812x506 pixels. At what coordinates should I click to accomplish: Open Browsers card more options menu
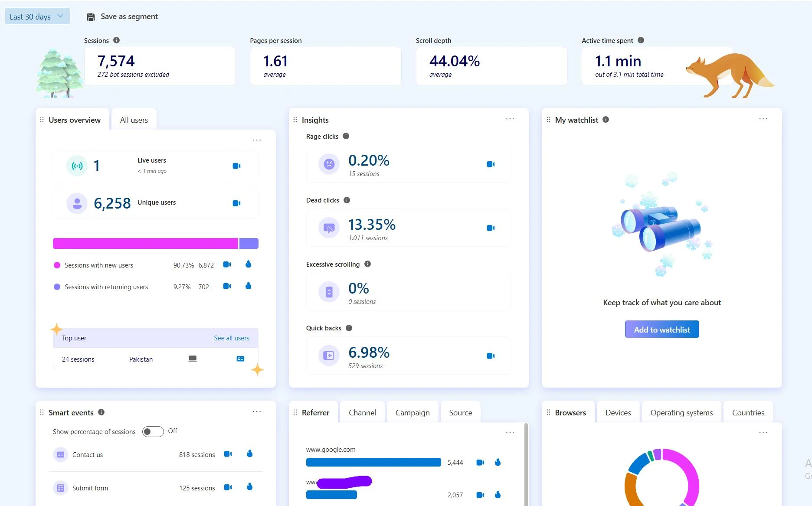pos(763,433)
